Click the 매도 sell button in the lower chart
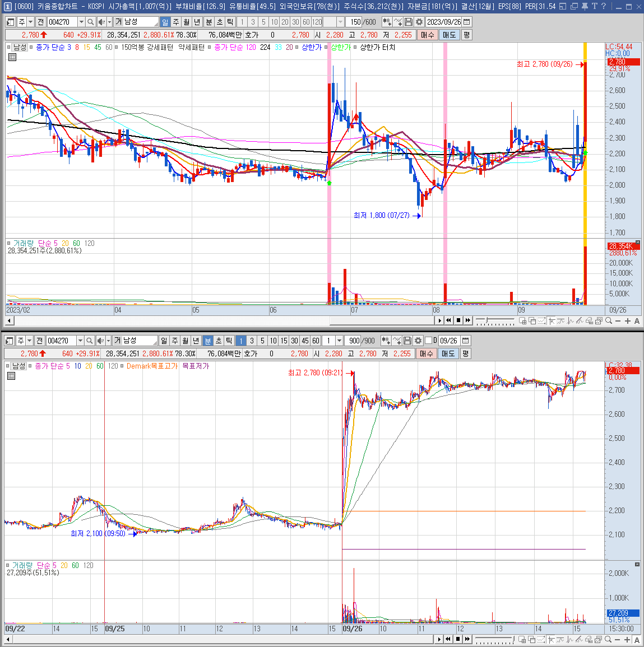 448,353
